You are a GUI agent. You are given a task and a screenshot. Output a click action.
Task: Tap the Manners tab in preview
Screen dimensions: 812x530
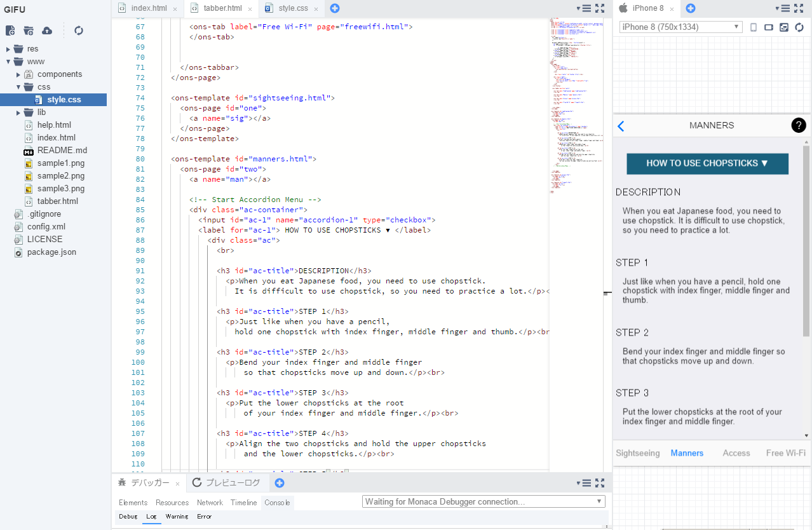coord(687,453)
